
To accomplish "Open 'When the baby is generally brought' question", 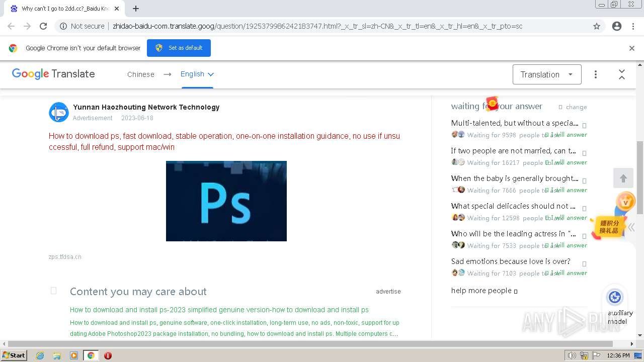I will pyautogui.click(x=515, y=178).
